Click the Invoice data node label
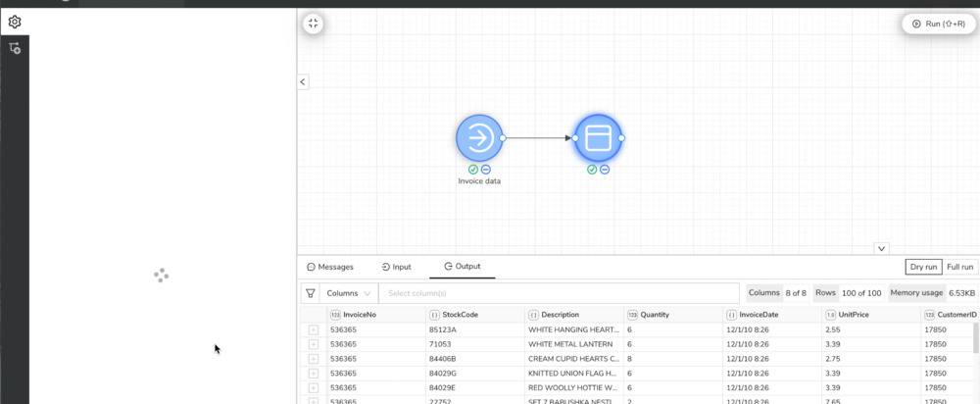Image resolution: width=980 pixels, height=404 pixels. click(x=479, y=181)
